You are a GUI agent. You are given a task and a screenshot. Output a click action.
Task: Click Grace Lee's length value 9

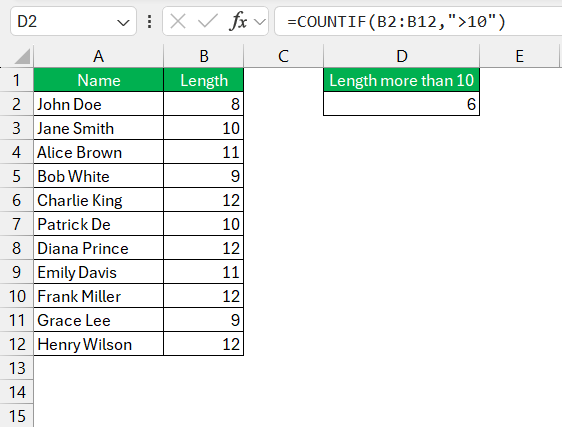(204, 320)
